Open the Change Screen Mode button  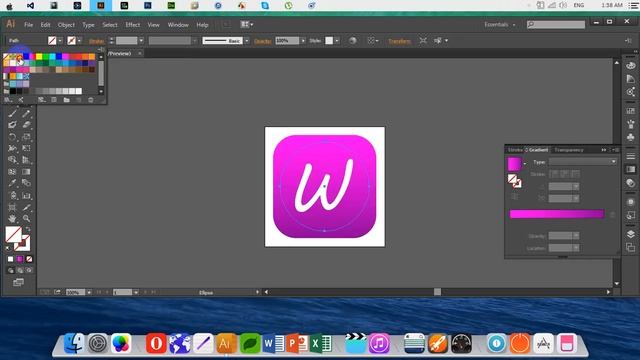pyautogui.click(x=18, y=282)
